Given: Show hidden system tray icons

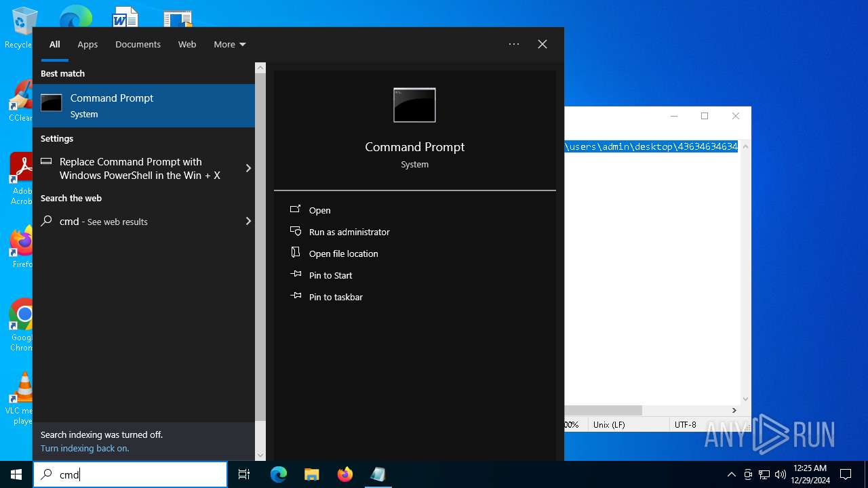Looking at the screenshot, I should [731, 474].
